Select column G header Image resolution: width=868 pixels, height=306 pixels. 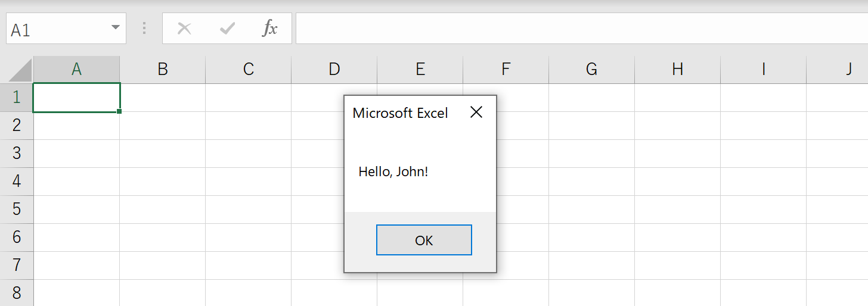coord(592,70)
